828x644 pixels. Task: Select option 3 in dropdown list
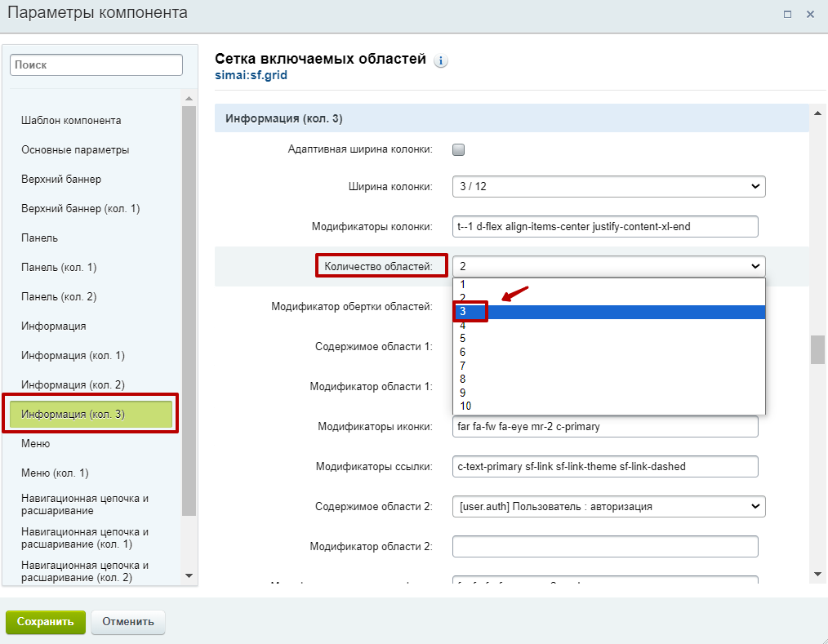[608, 312]
